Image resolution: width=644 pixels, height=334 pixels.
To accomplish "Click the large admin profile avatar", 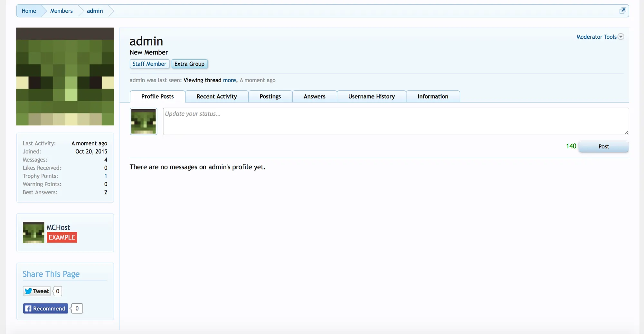I will pyautogui.click(x=65, y=76).
